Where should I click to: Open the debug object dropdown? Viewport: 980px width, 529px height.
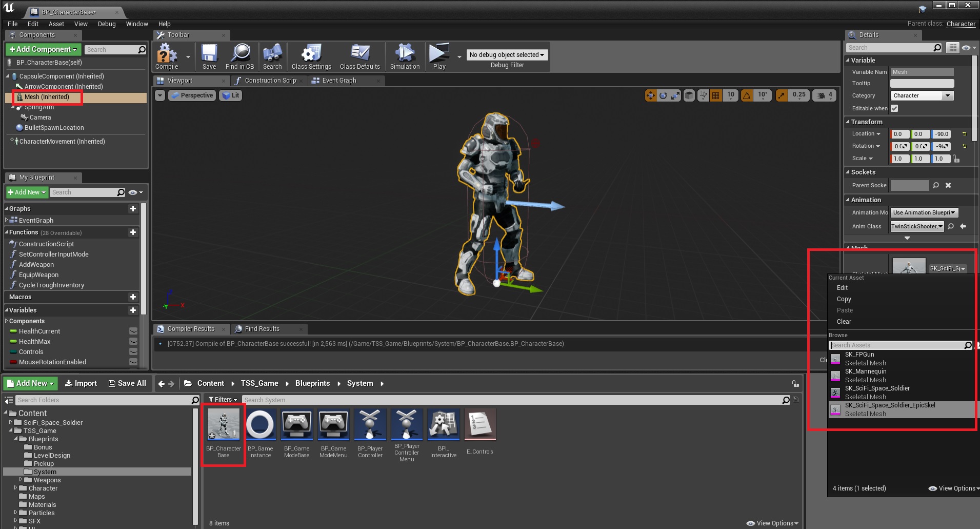click(507, 55)
